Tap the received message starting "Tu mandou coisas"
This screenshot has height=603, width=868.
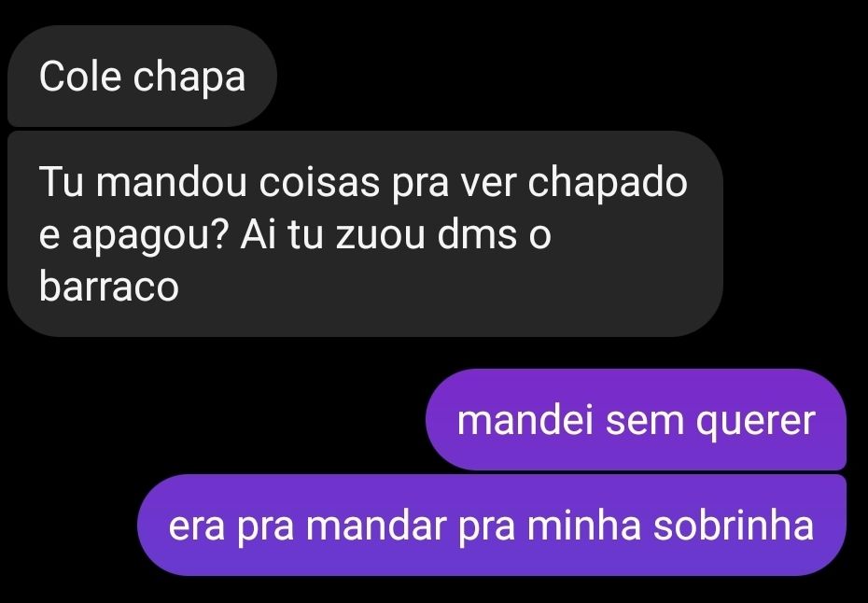pyautogui.click(x=365, y=233)
